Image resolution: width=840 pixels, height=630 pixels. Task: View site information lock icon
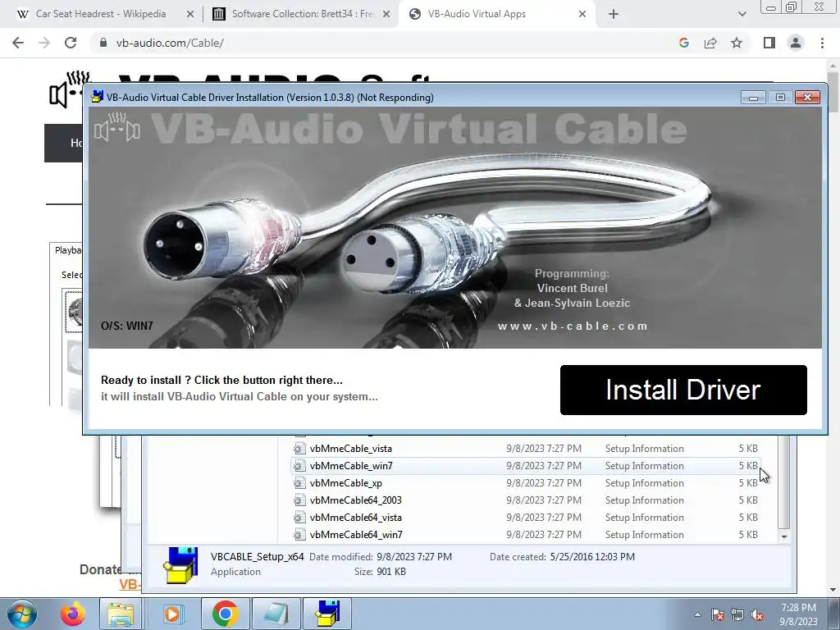point(103,43)
